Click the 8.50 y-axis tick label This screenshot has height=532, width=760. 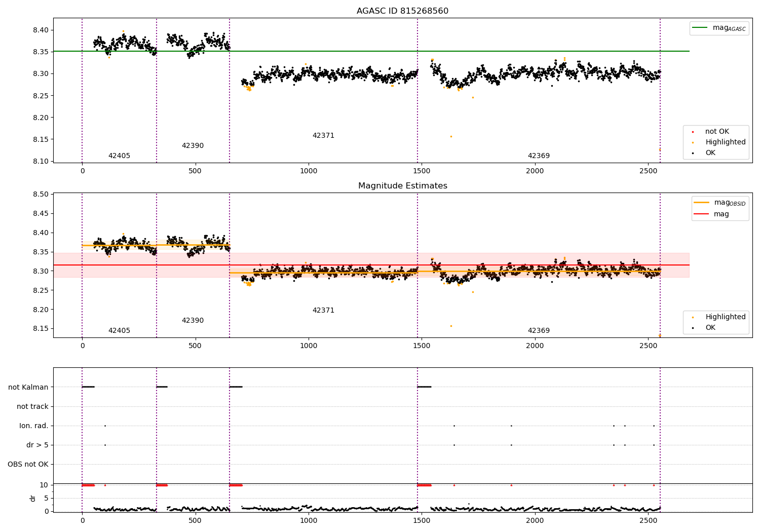click(x=40, y=195)
